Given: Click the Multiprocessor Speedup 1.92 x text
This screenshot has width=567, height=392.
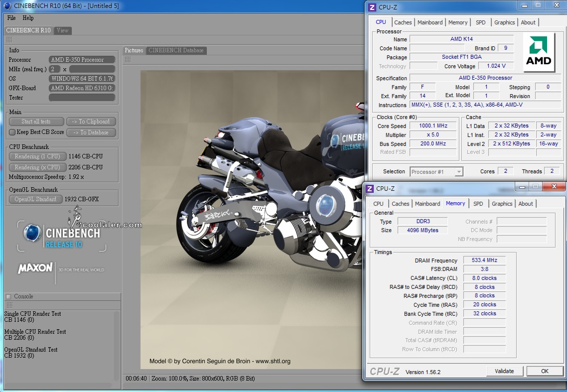Looking at the screenshot, I should pos(46,177).
